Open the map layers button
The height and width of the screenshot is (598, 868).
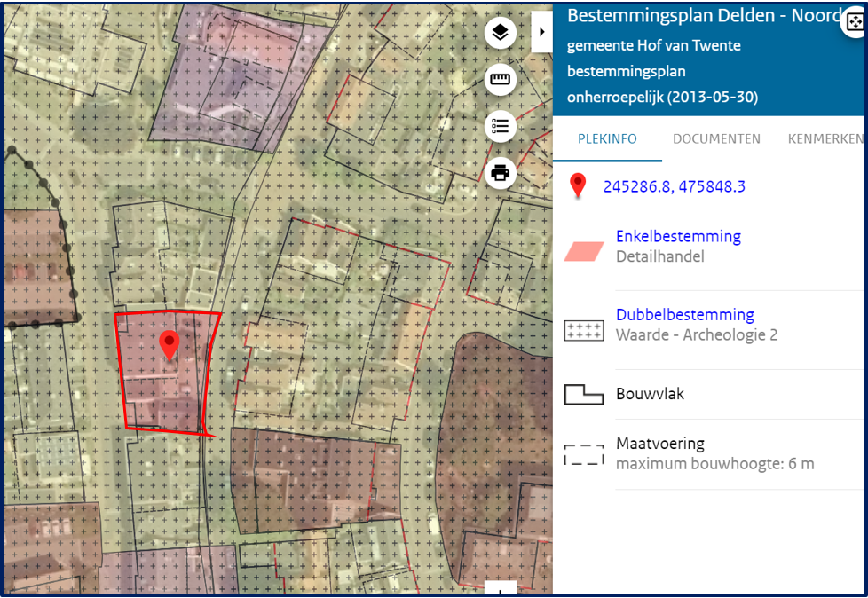(501, 33)
